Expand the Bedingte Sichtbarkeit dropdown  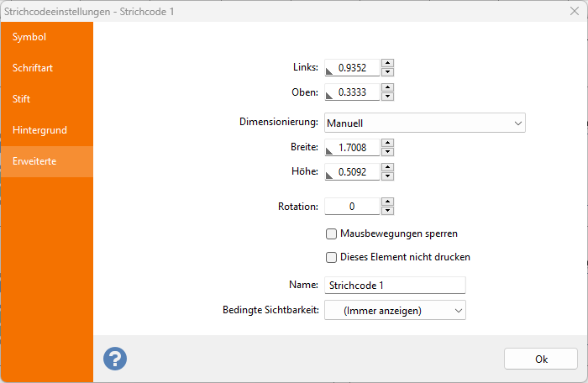pos(395,310)
